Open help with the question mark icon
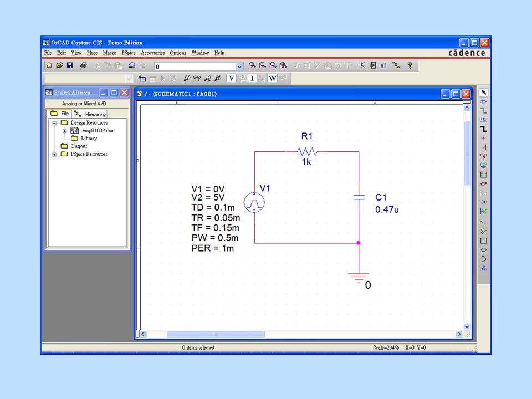Image resolution: width=532 pixels, height=399 pixels. click(x=410, y=65)
